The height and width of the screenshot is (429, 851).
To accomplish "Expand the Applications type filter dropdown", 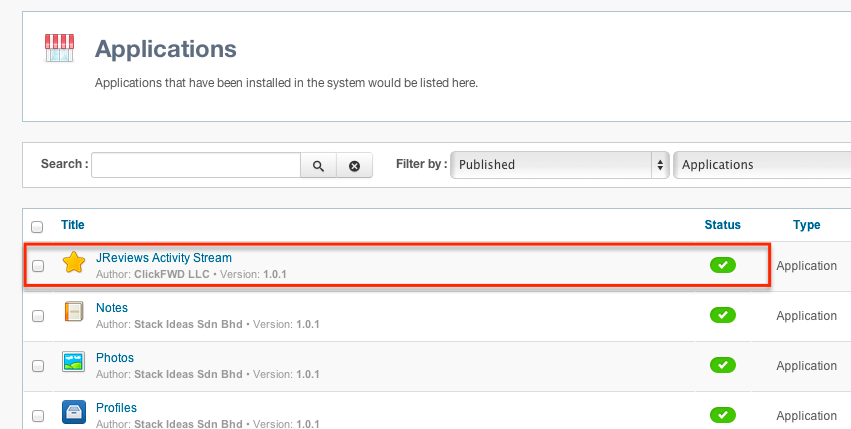I will pyautogui.click(x=762, y=165).
